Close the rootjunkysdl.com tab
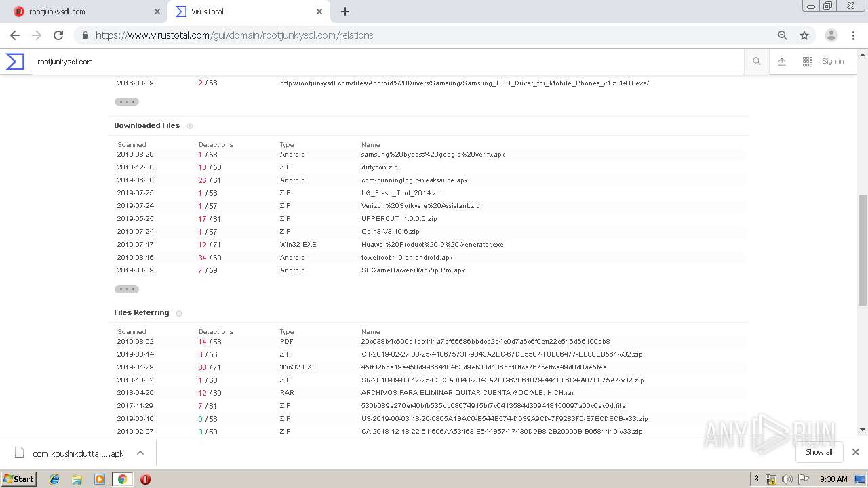 [x=157, y=12]
